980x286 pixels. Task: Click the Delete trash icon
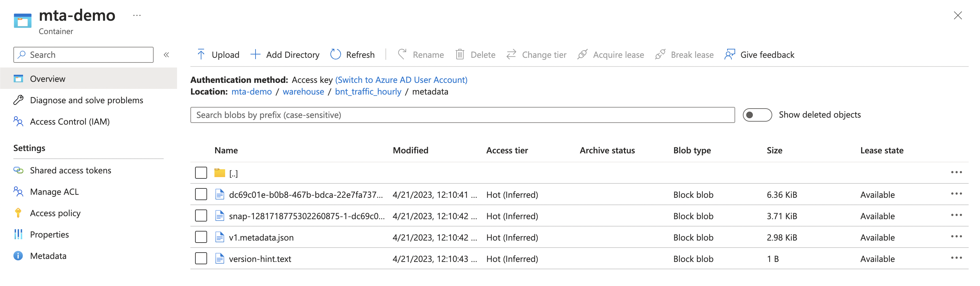tap(460, 54)
